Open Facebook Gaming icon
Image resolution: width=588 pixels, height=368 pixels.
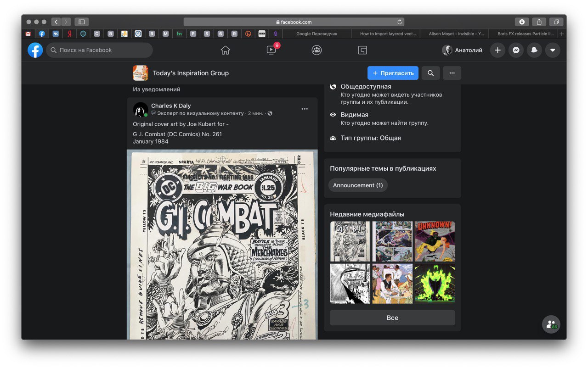click(362, 50)
